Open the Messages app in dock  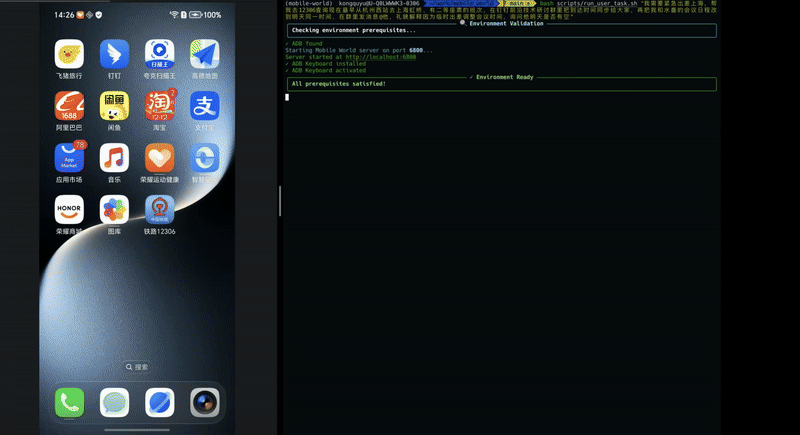pos(114,402)
